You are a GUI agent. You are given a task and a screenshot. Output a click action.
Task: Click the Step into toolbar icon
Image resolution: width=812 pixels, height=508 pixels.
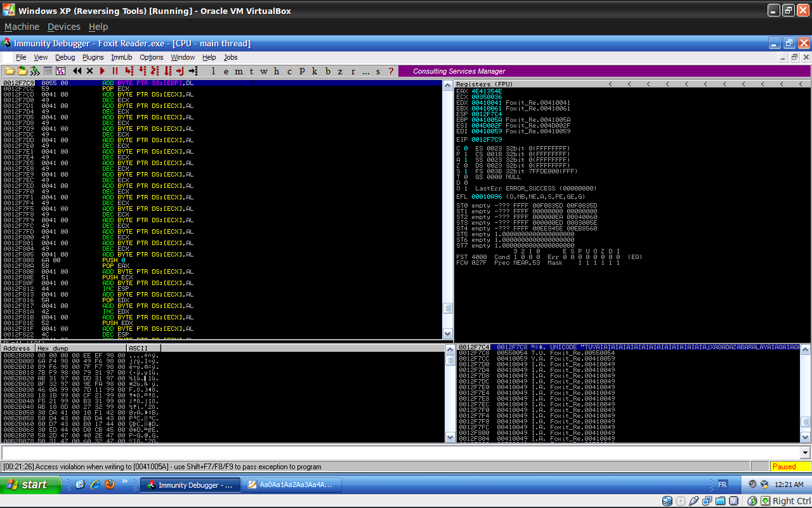(129, 71)
